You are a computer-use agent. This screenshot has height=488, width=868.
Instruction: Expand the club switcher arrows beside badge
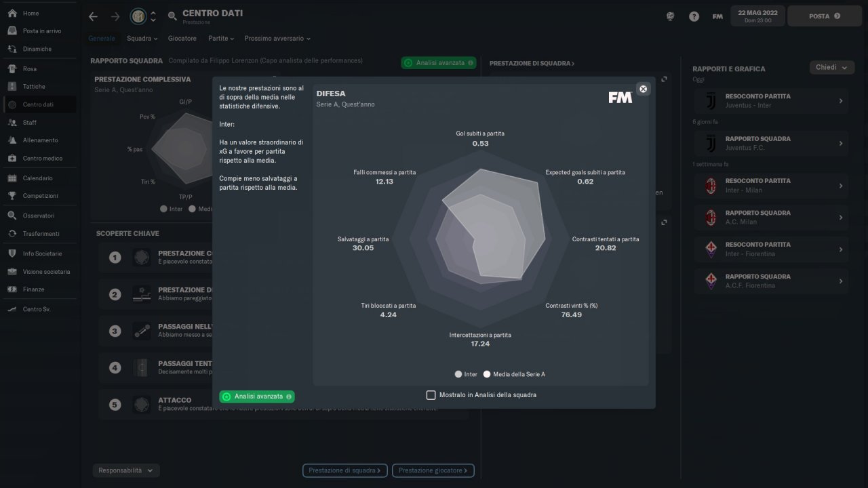[x=153, y=16]
